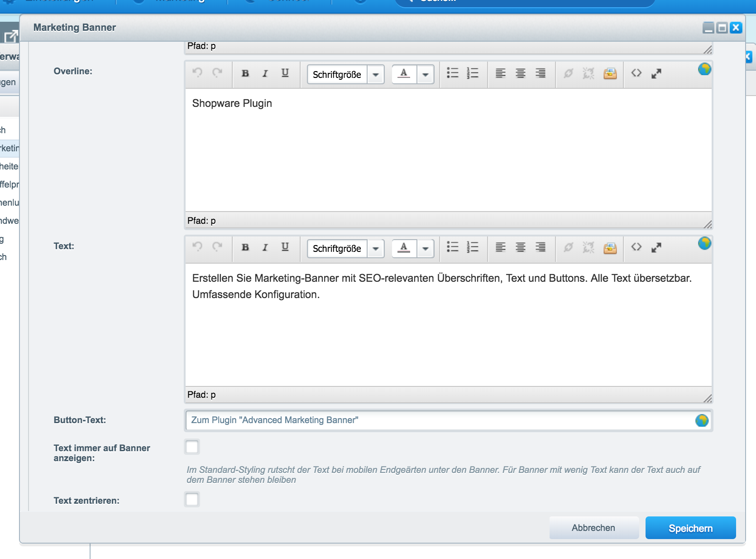
Task: Click undo in the Overline editor toolbar
Action: coord(197,72)
